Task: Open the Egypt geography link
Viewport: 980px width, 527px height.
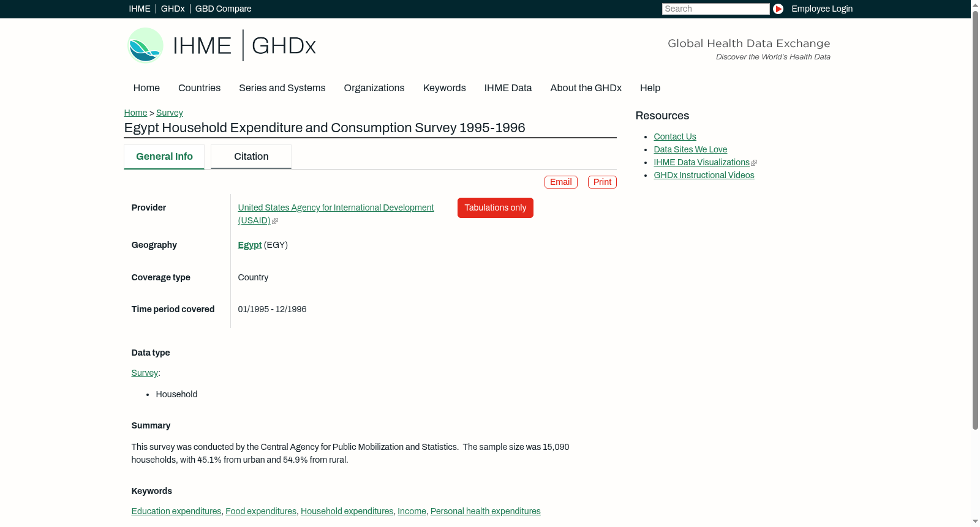Action: [x=250, y=245]
